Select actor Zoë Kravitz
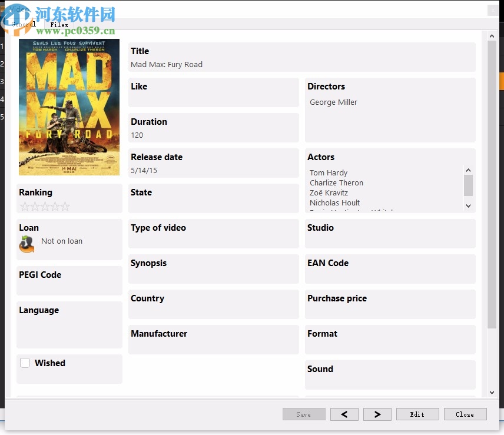504x435 pixels. (x=329, y=192)
